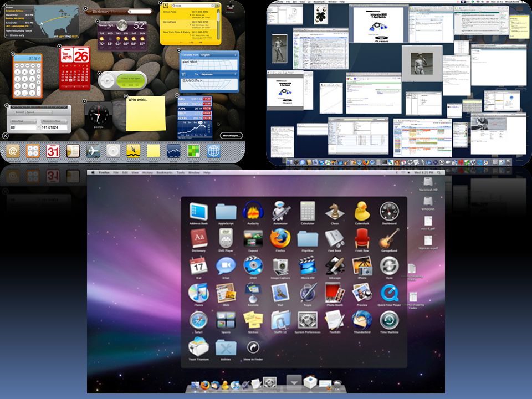The image size is (532, 399).
Task: Open the AppleScript folder in the stack
Action: (226, 211)
